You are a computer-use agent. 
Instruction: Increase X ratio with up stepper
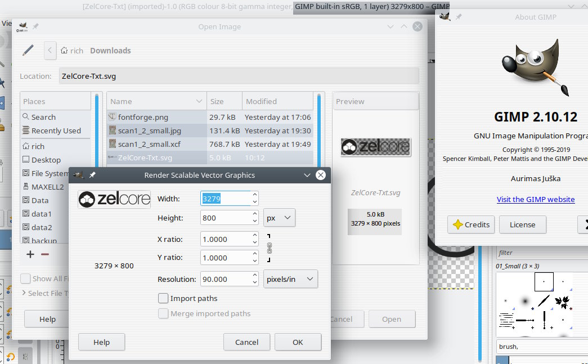[255, 235]
